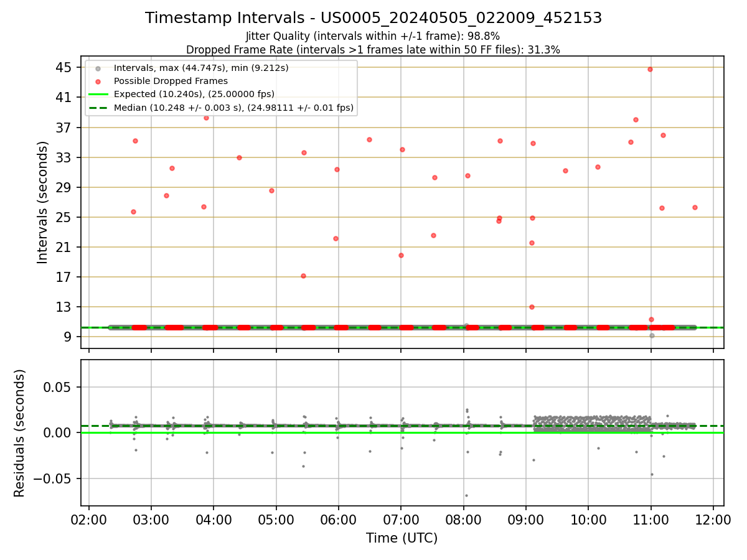Viewport: 747px width, 560px height.
Task: Click the y-axis tick label '21'
Action: coord(64,247)
